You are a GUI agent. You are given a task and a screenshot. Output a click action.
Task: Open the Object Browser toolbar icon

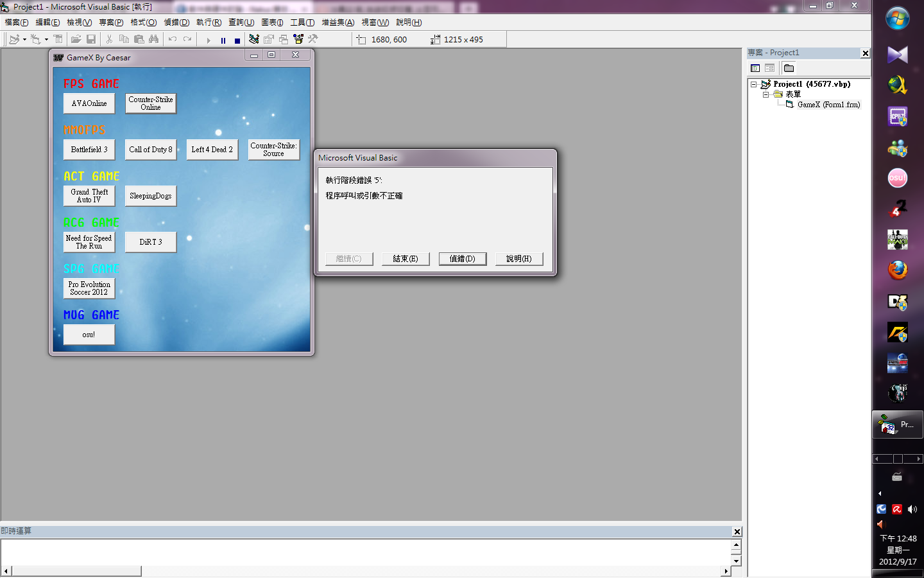click(x=298, y=40)
